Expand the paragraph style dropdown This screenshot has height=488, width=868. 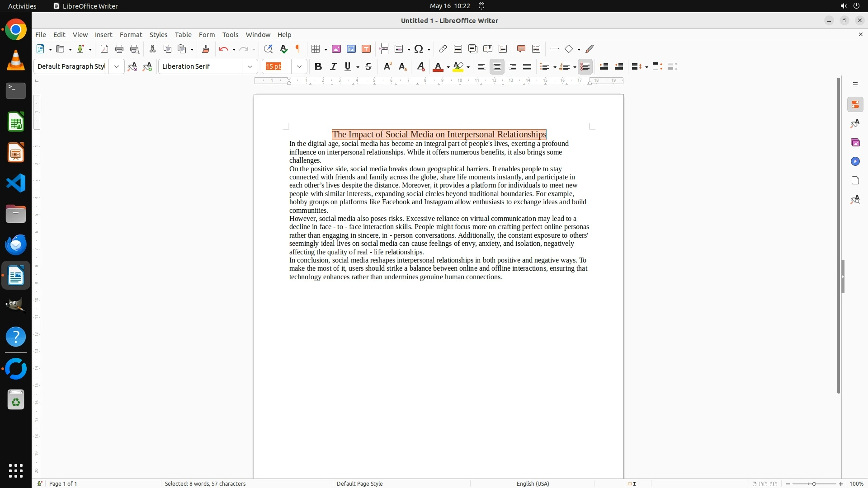(x=117, y=66)
